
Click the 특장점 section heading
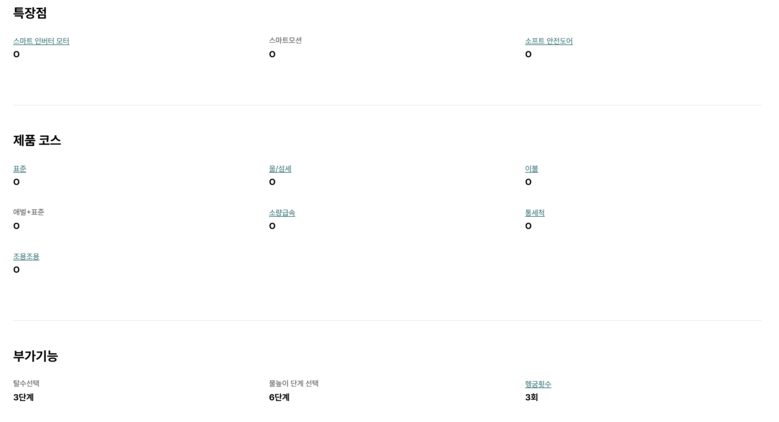pyautogui.click(x=30, y=13)
